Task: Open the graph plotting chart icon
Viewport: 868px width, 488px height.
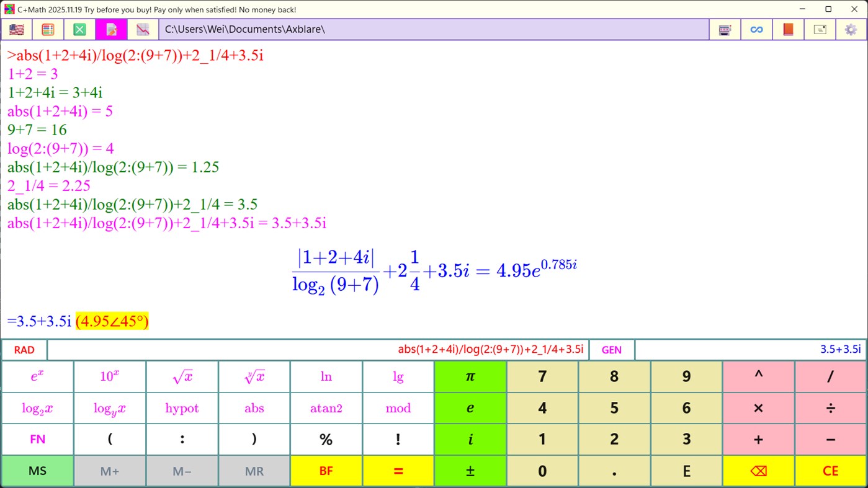Action: point(143,29)
